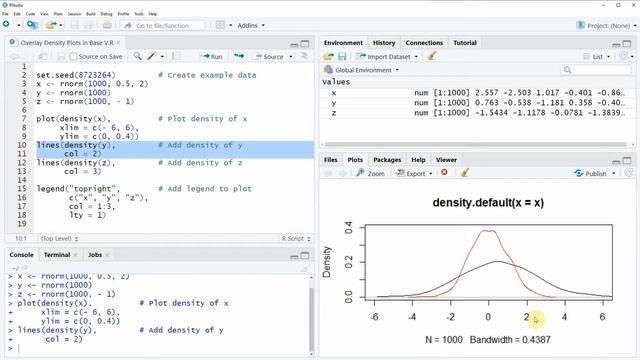640x360 pixels.
Task: Click the Clear console broom icon
Action: click(x=305, y=268)
